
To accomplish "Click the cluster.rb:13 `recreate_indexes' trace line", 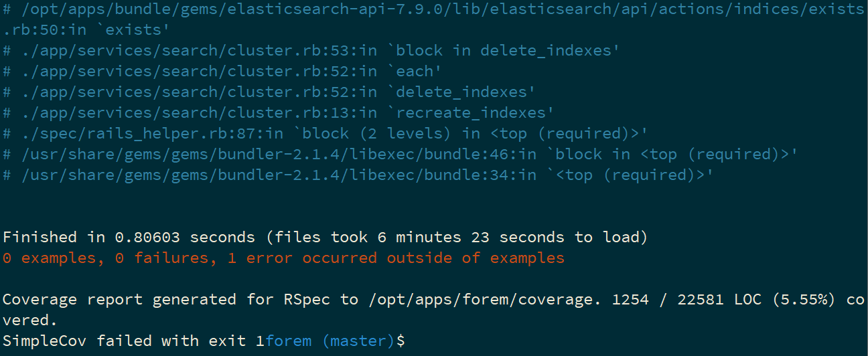I will pos(279,113).
